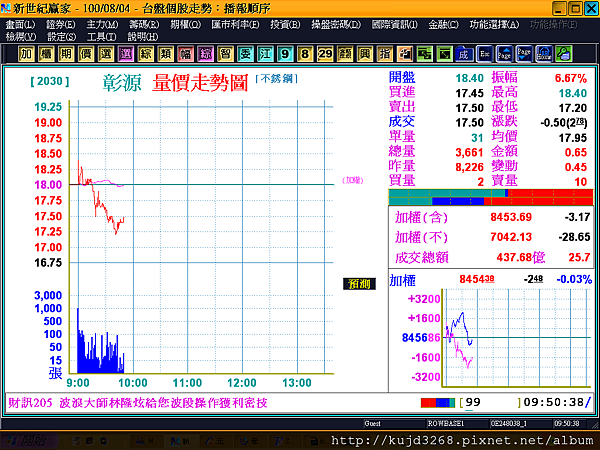Open the 籌碼(R) menu
Viewport: 600px width, 450px height.
coord(144,25)
